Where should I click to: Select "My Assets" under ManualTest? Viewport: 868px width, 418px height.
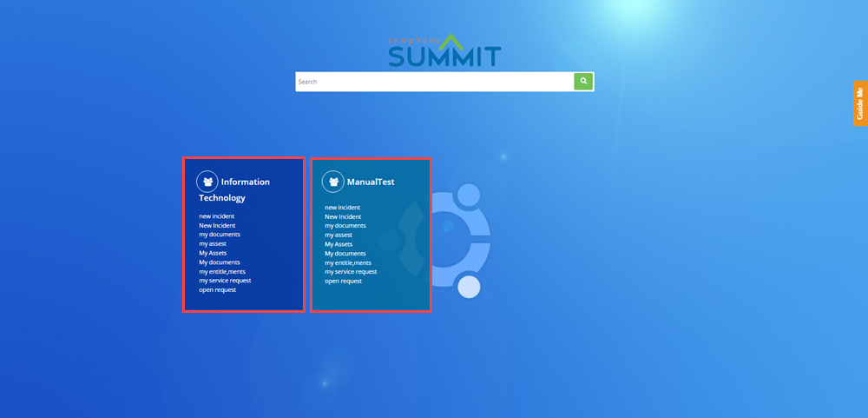(339, 244)
